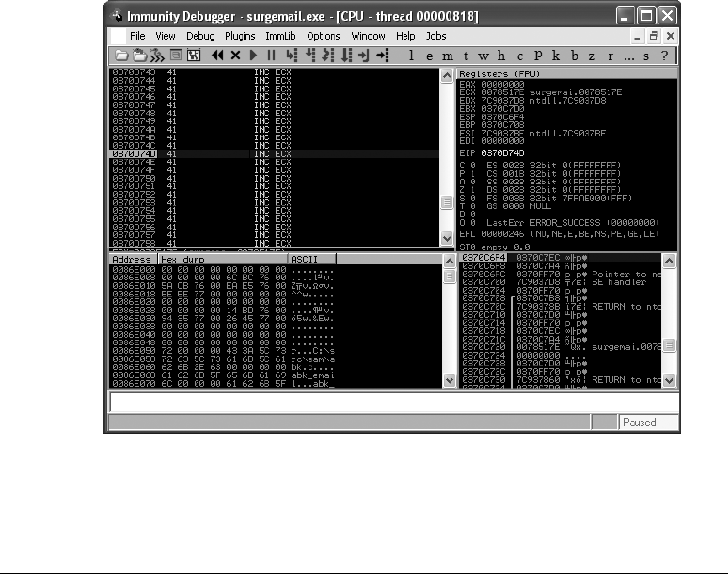The width and height of the screenshot is (728, 574).
Task: Click the Open file folder icon
Action: 121,56
